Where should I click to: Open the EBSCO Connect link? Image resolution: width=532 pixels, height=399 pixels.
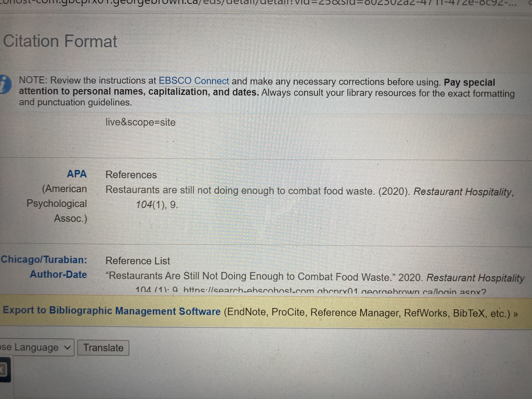point(194,81)
